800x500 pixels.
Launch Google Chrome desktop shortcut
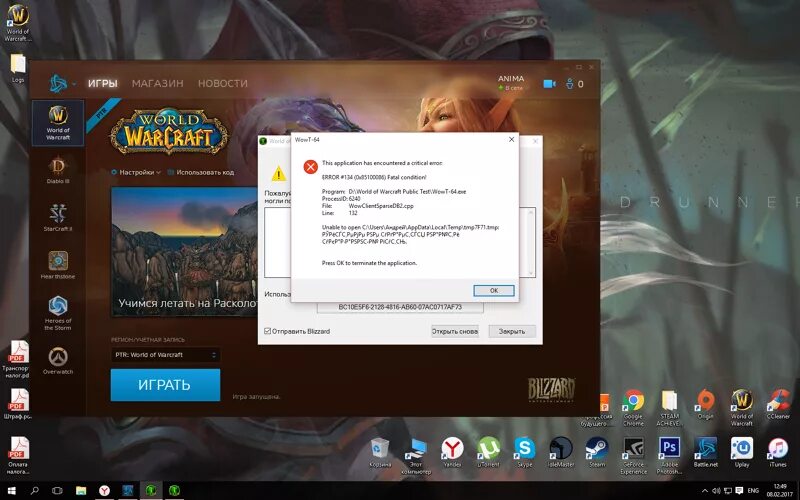633,408
